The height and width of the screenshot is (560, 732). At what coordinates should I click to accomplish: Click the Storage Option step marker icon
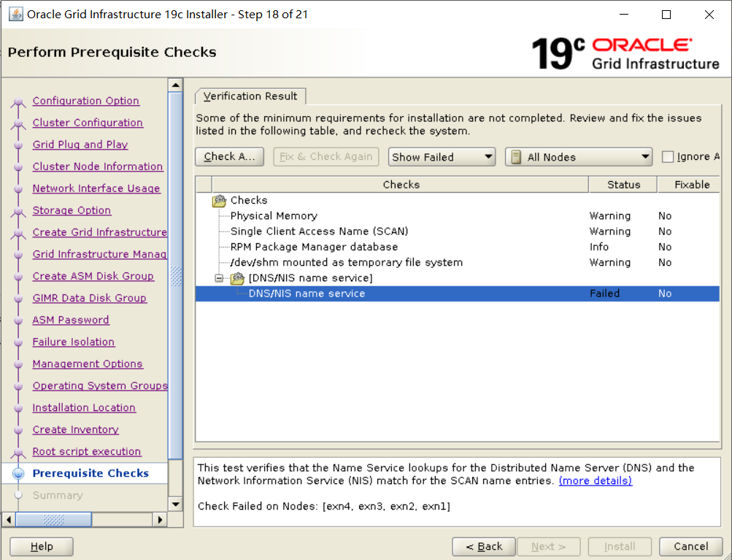point(18,211)
